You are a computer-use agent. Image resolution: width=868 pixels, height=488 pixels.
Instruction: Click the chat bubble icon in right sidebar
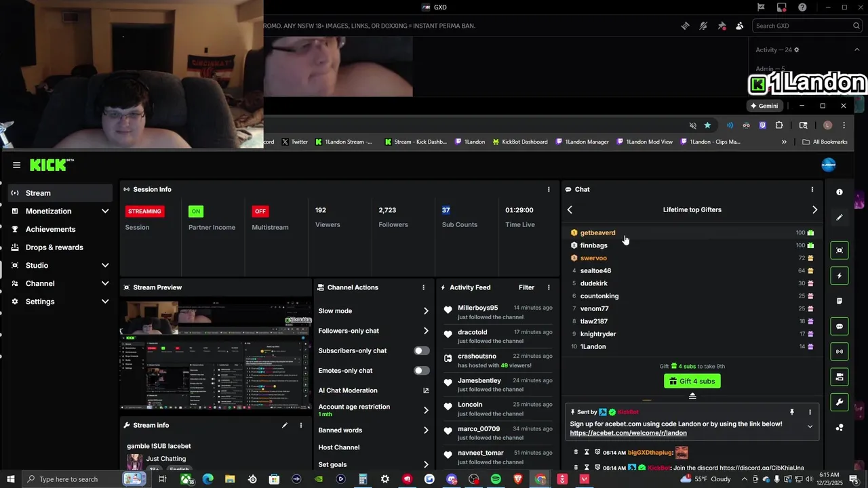[x=840, y=327]
